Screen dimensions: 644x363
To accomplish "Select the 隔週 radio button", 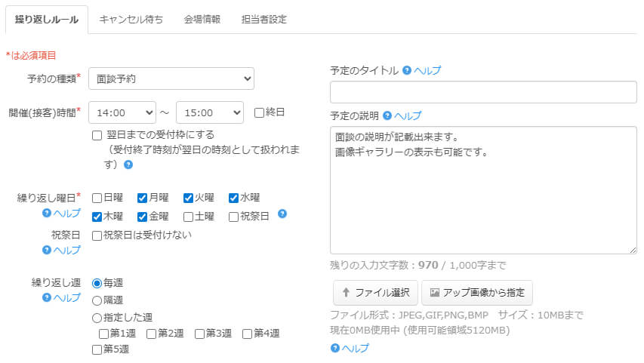I will click(97, 300).
